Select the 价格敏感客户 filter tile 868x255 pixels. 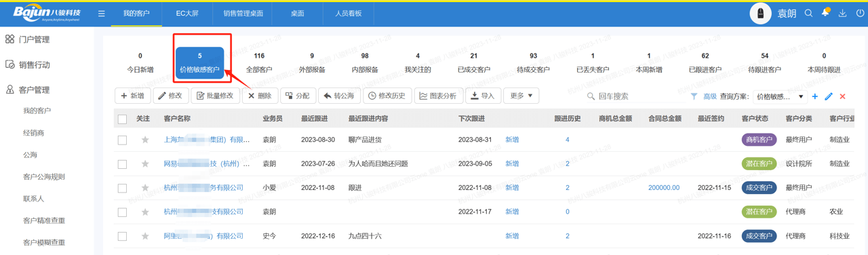pos(199,63)
